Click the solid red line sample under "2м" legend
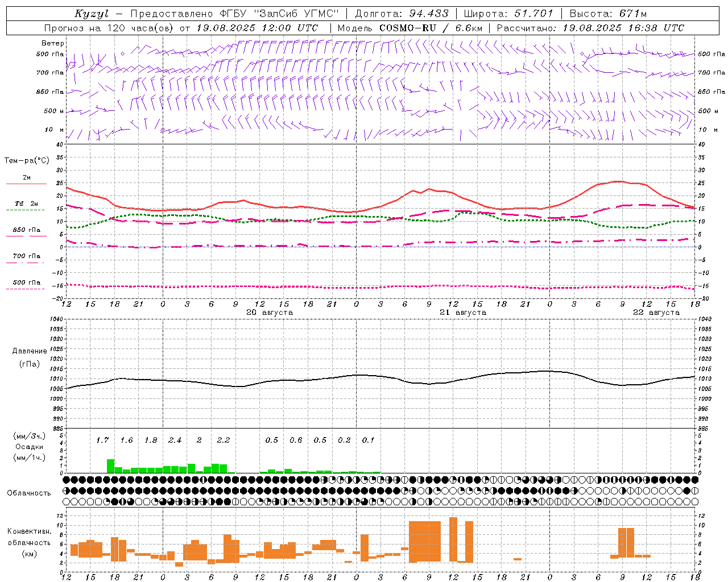728x582 pixels. [26, 184]
